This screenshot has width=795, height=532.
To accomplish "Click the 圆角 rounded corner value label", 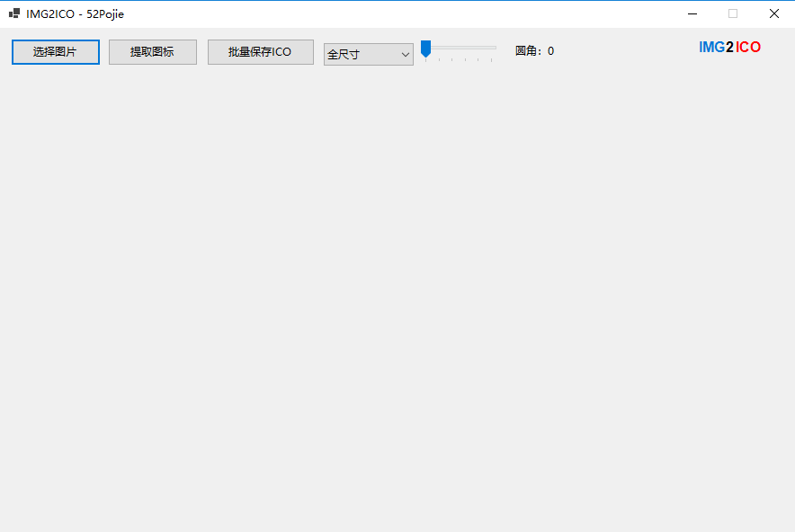I will pyautogui.click(x=534, y=51).
